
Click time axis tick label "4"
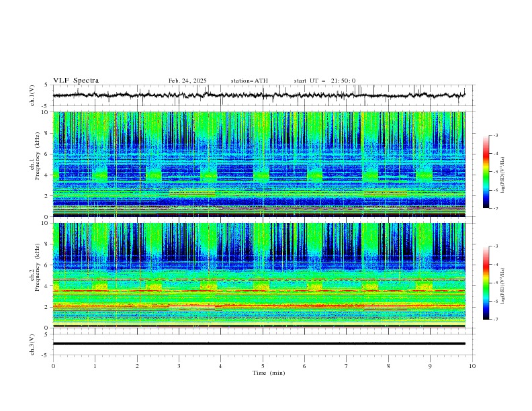tap(220, 366)
